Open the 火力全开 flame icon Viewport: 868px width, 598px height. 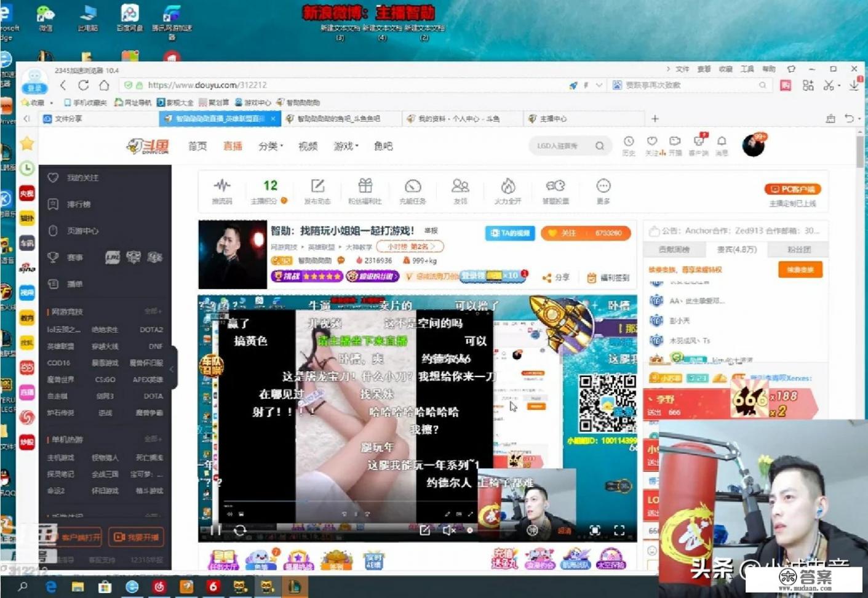tap(508, 186)
